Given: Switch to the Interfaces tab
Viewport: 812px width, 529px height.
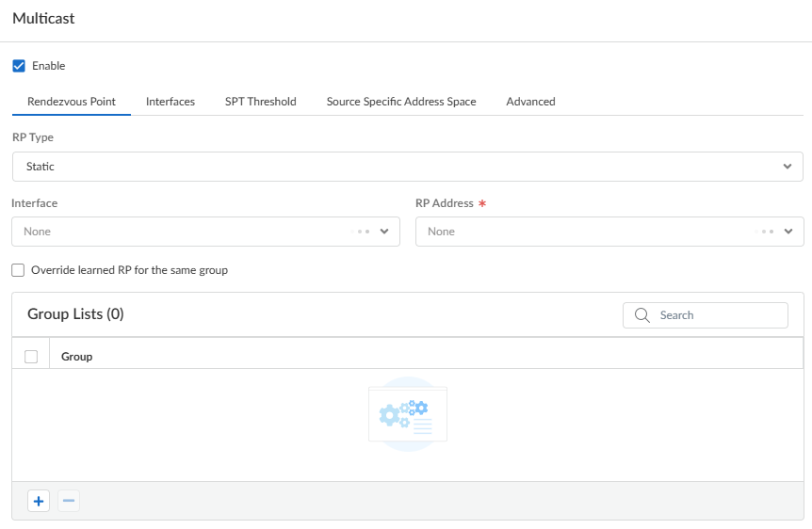Looking at the screenshot, I should [171, 102].
